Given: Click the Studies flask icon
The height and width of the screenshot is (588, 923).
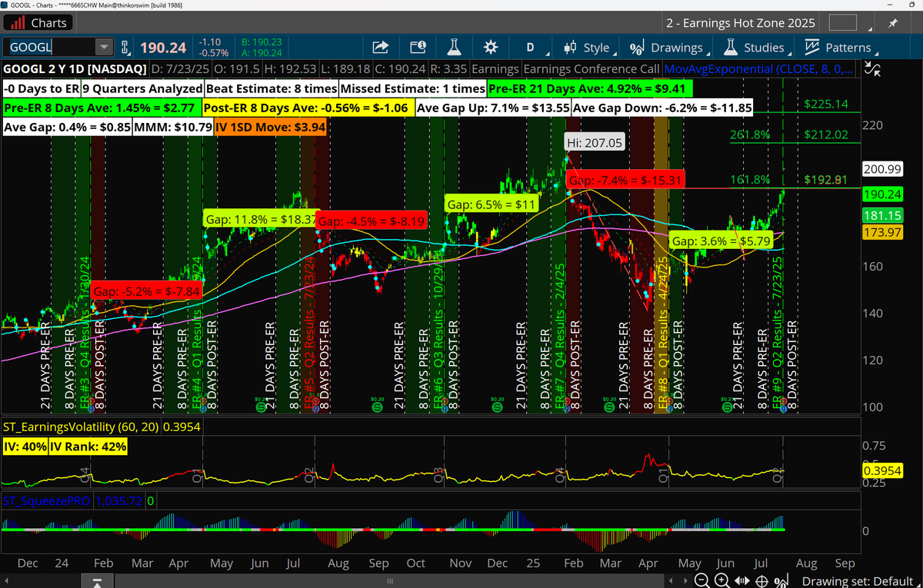Looking at the screenshot, I should click(730, 48).
